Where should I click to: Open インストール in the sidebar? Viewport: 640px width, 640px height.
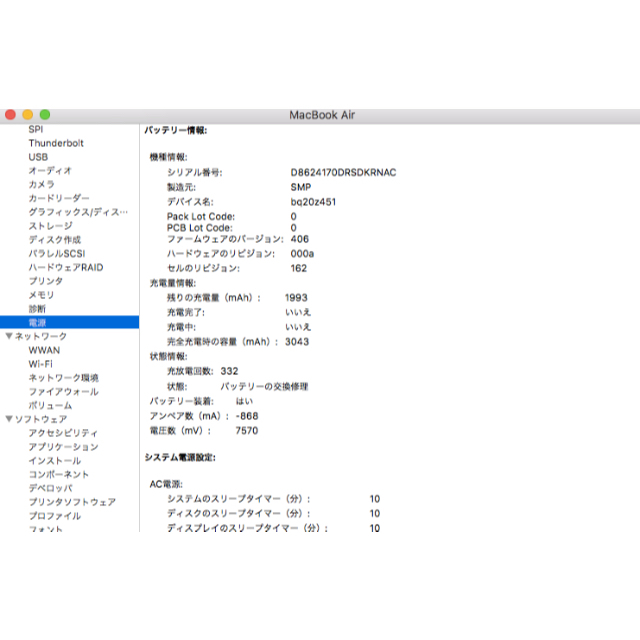pos(55,460)
